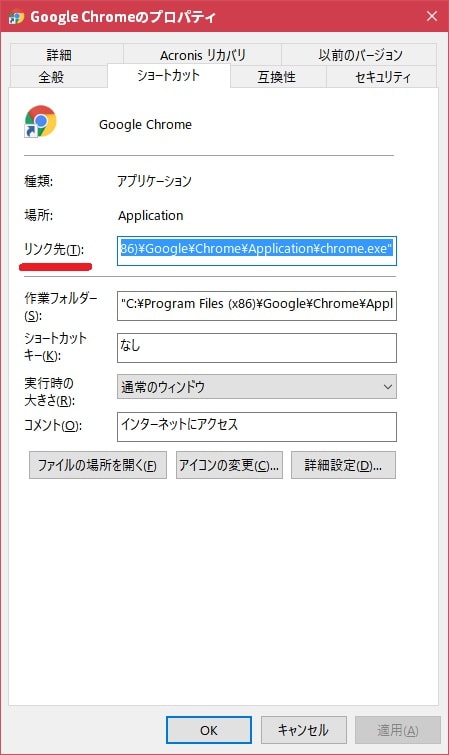Switch to the 詳細 tab
This screenshot has height=755, width=449.
pyautogui.click(x=66, y=54)
